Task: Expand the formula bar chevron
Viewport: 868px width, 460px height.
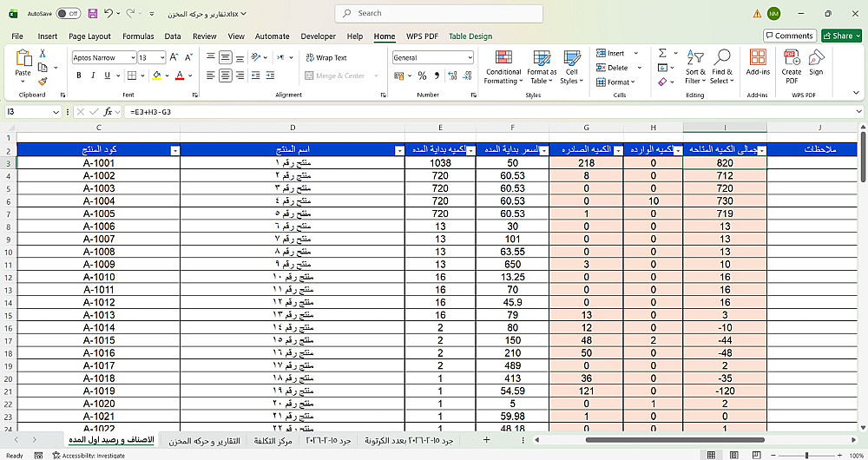Action: tap(859, 112)
